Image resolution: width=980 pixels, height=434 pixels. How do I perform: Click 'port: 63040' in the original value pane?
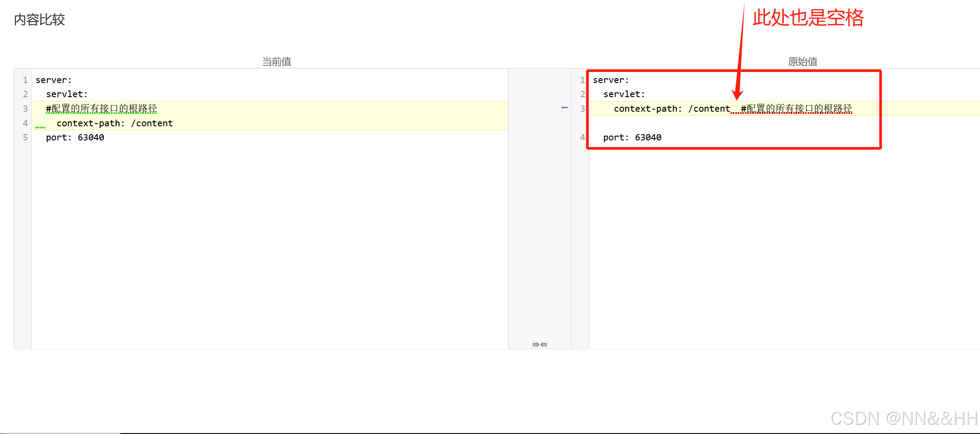tap(632, 137)
